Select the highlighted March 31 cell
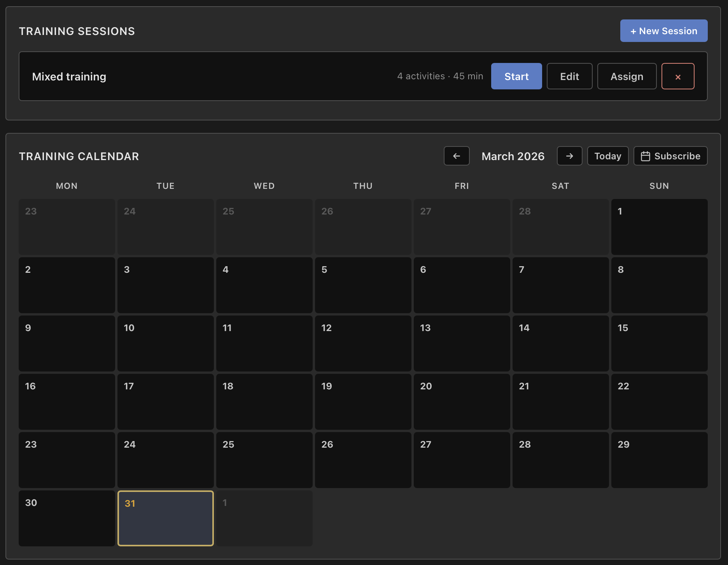 point(165,518)
